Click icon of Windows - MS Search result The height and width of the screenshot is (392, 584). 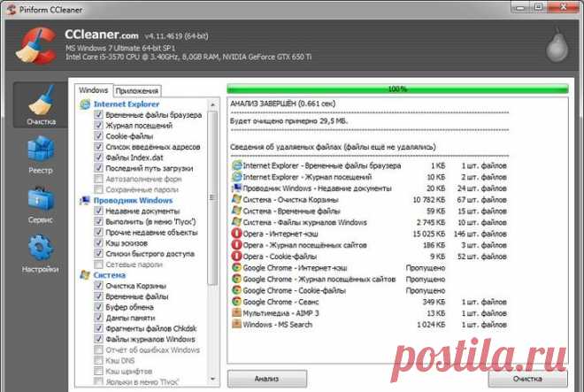(236, 324)
